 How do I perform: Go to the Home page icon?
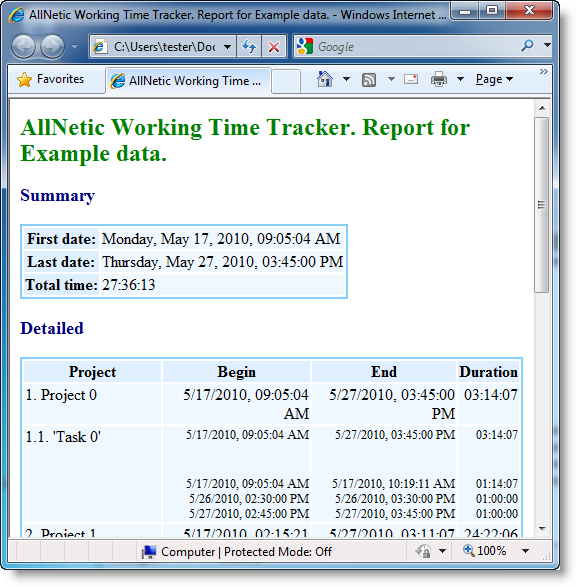325,79
